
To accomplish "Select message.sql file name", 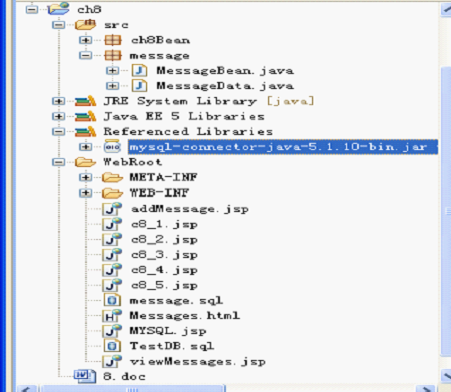I will (176, 301).
